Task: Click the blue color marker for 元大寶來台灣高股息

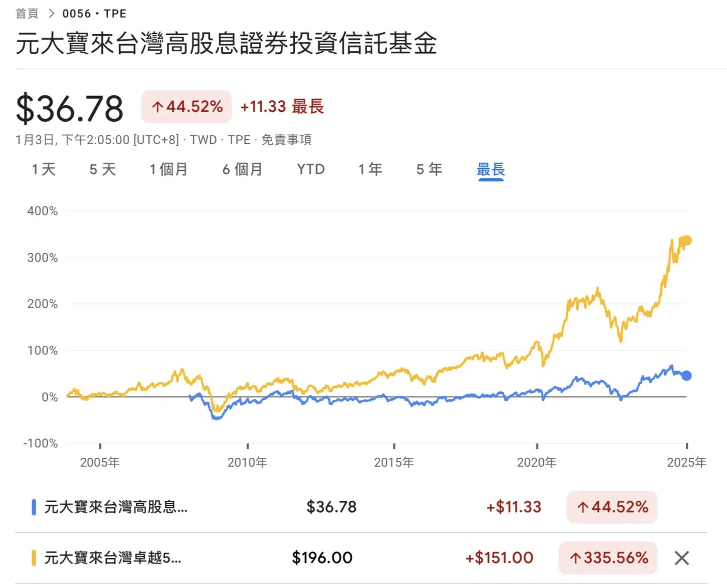Action: click(34, 507)
